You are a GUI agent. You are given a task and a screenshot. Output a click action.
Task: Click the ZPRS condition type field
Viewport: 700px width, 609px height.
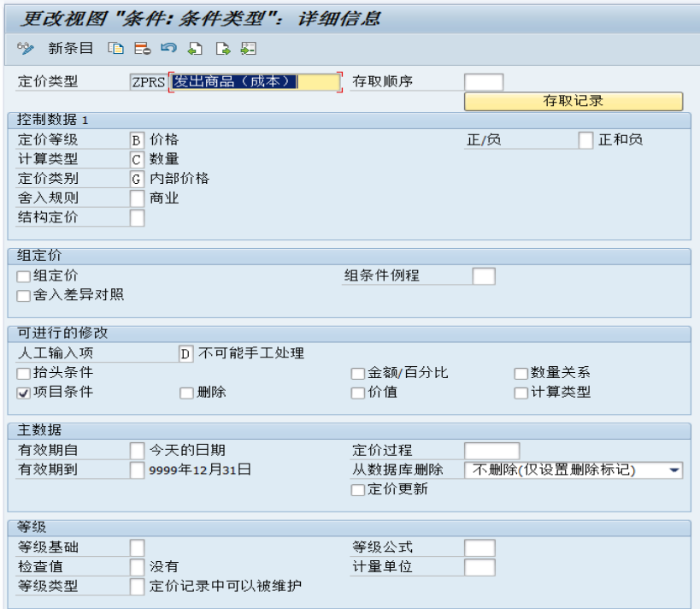pos(148,82)
